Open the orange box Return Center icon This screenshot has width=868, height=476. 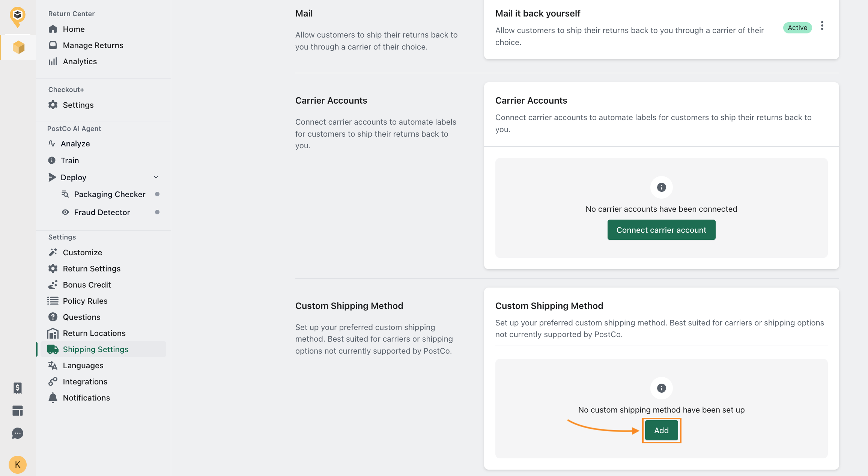[x=18, y=47]
